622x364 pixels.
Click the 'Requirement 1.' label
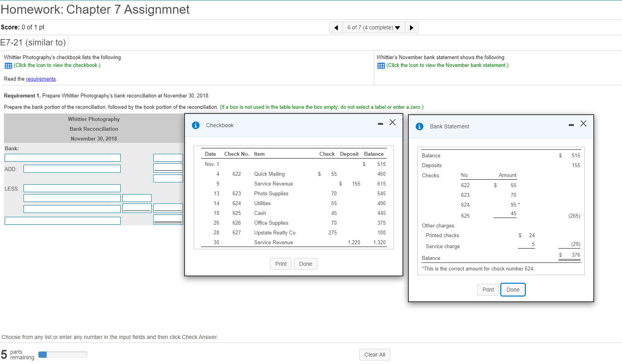[x=22, y=96]
